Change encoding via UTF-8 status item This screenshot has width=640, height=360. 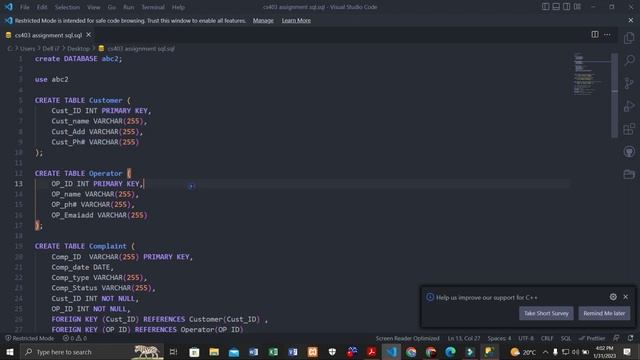526,338
